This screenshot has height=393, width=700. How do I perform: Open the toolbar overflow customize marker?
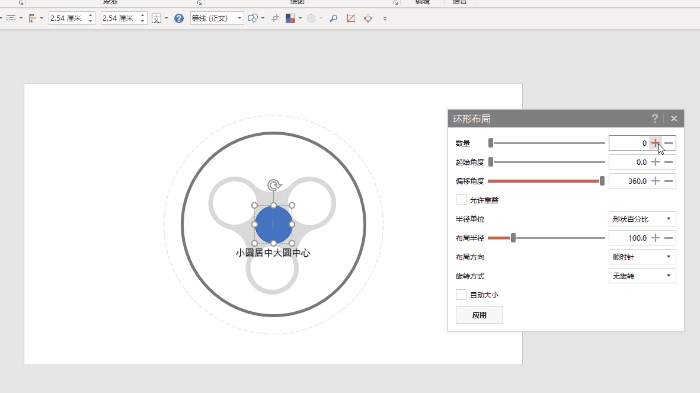click(x=385, y=18)
